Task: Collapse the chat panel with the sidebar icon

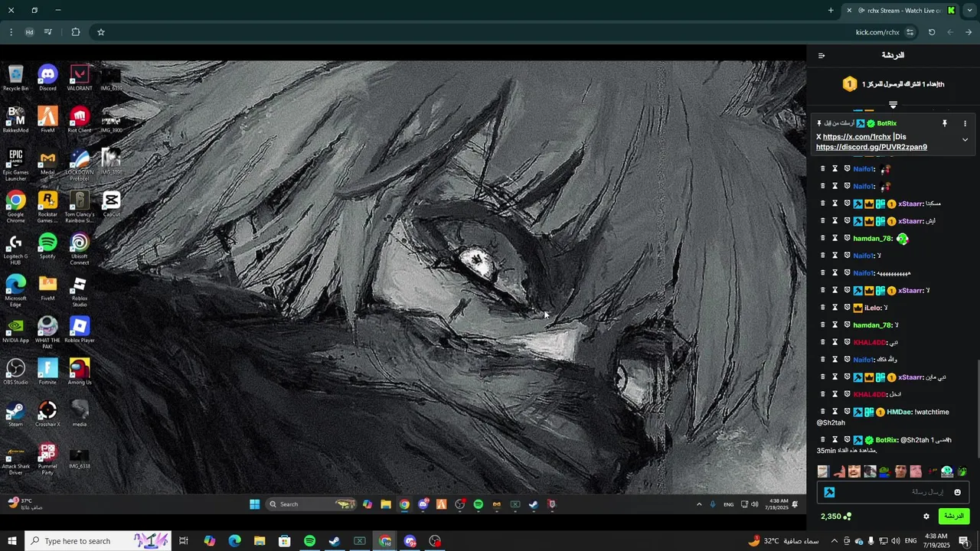Action: [x=822, y=55]
